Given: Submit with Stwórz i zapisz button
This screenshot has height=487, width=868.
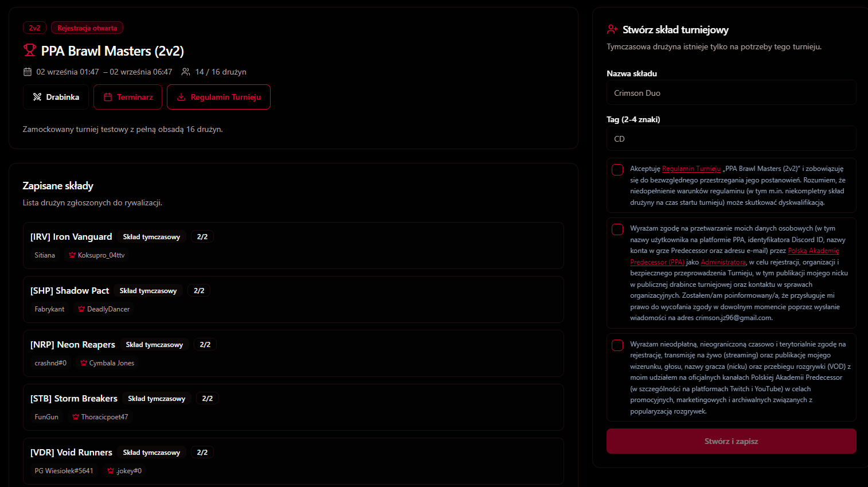Looking at the screenshot, I should pyautogui.click(x=731, y=441).
